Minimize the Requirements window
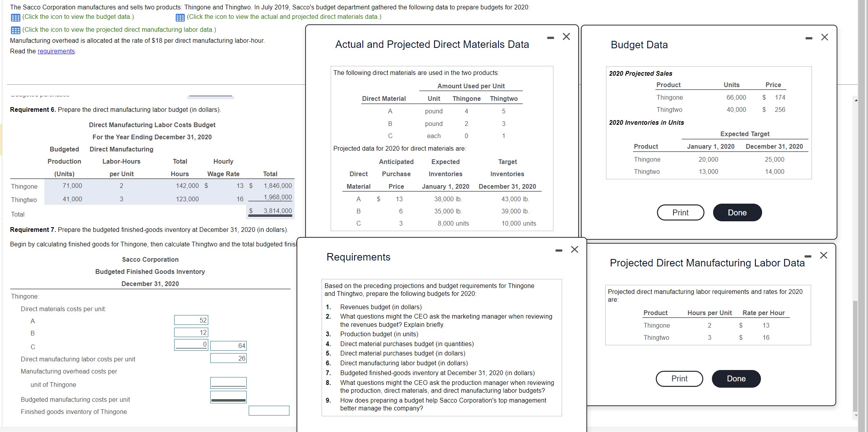This screenshot has height=432, width=868. click(559, 250)
